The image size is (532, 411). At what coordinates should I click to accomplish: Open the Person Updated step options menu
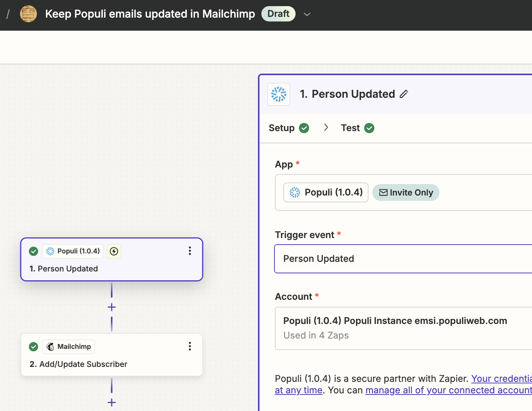coord(190,251)
